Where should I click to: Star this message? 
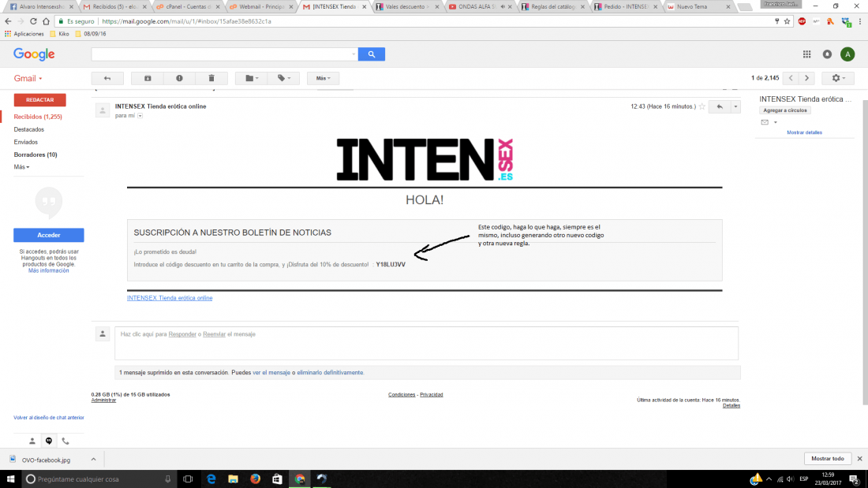pyautogui.click(x=702, y=106)
